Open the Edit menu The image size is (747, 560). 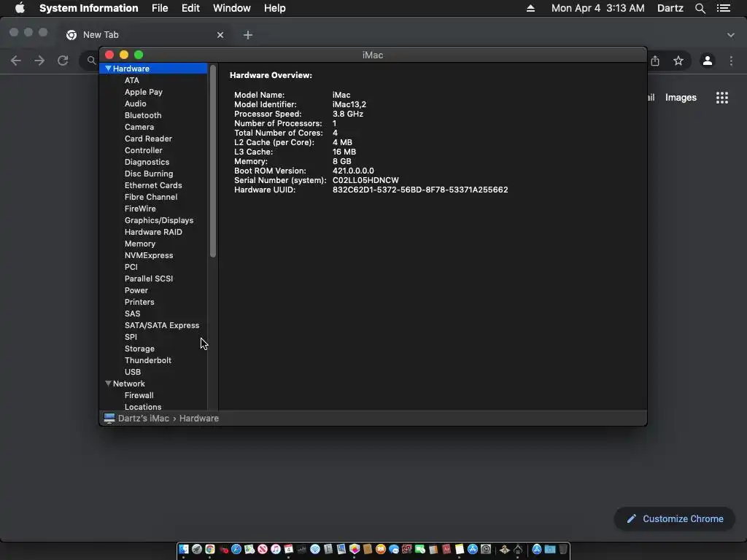tap(190, 8)
